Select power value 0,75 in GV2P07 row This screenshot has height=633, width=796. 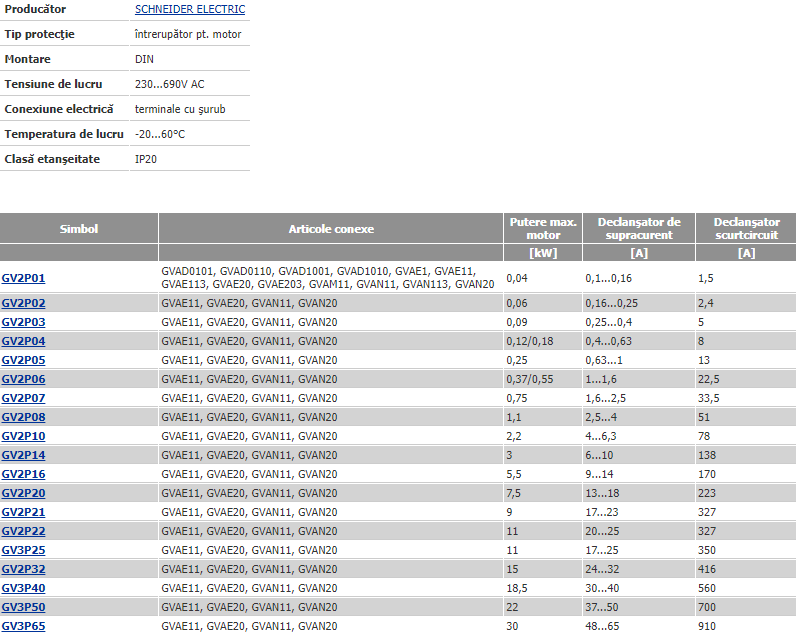point(517,398)
